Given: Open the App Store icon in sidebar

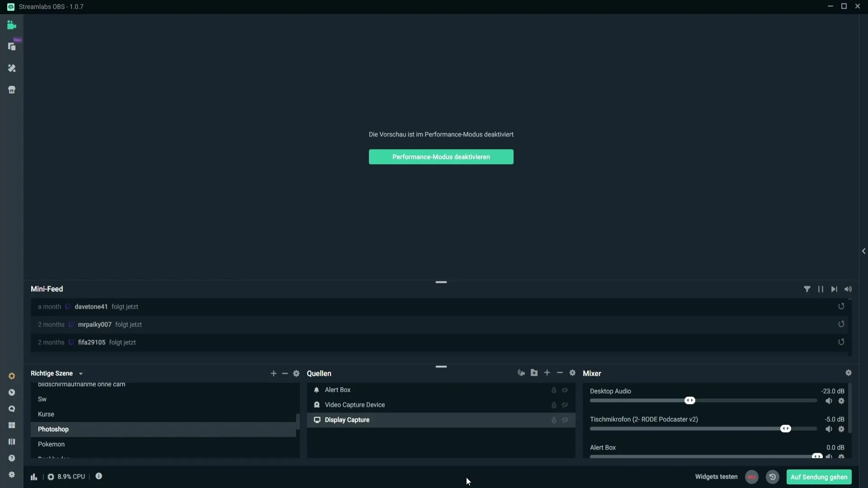Looking at the screenshot, I should (12, 90).
